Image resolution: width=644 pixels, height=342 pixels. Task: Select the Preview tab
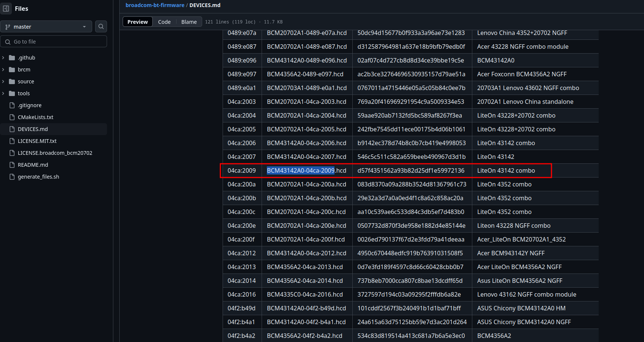[137, 22]
